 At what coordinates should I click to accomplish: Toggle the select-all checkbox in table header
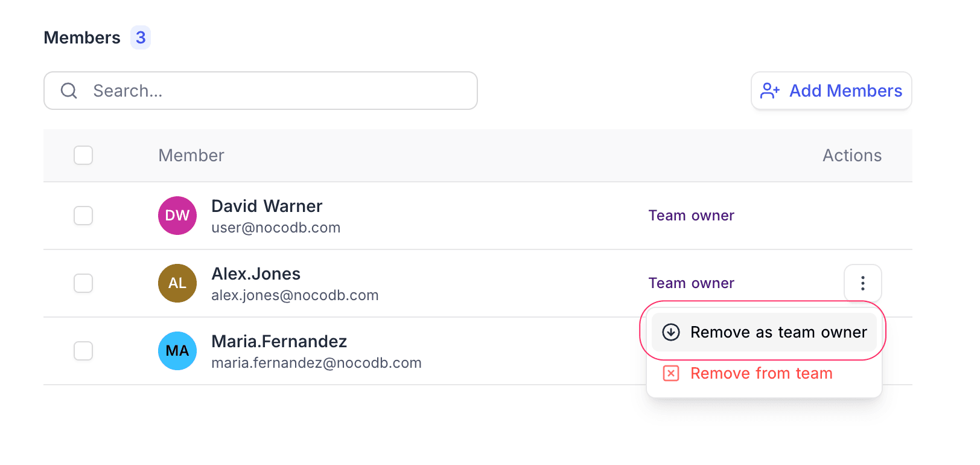(83, 155)
